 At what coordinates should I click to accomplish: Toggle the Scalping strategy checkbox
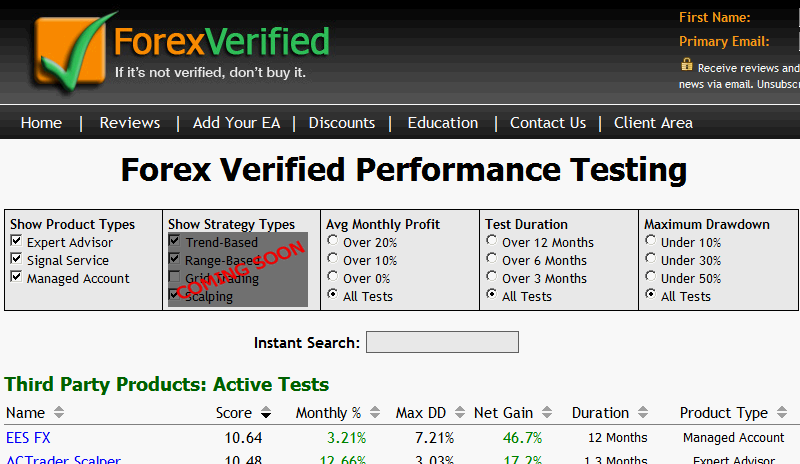pyautogui.click(x=174, y=295)
